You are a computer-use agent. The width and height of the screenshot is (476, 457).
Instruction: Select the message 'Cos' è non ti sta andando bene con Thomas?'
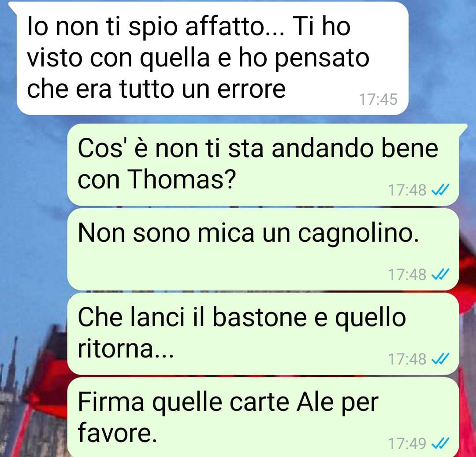coord(263,164)
